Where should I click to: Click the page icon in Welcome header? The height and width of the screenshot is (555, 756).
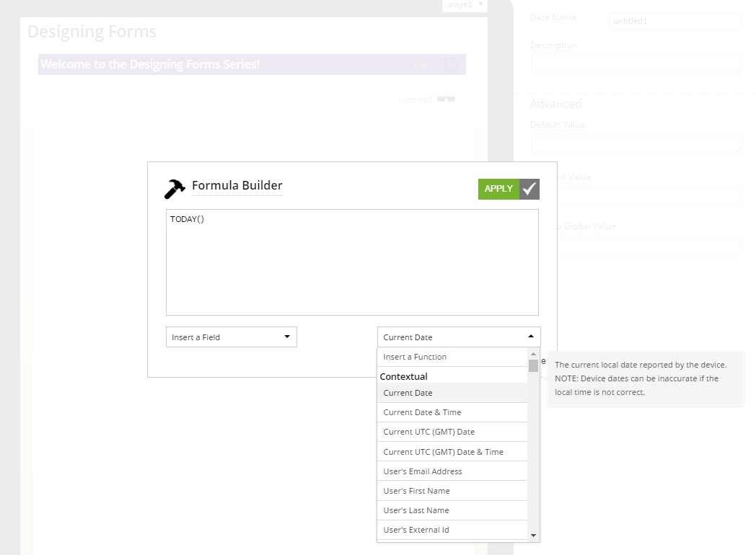(x=452, y=64)
